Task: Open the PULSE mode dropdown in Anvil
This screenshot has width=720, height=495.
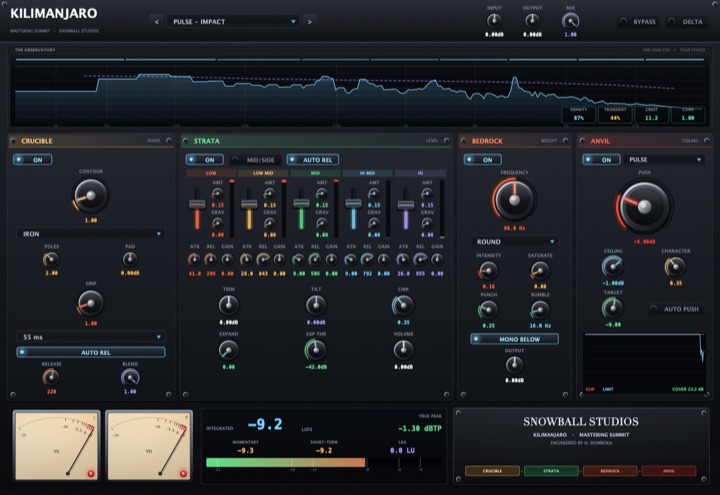Action: pos(664,159)
